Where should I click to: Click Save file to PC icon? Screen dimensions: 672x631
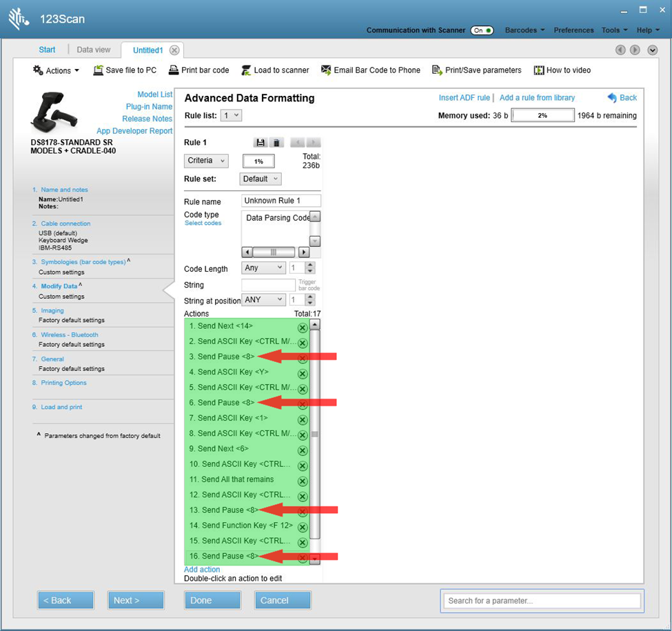(99, 70)
